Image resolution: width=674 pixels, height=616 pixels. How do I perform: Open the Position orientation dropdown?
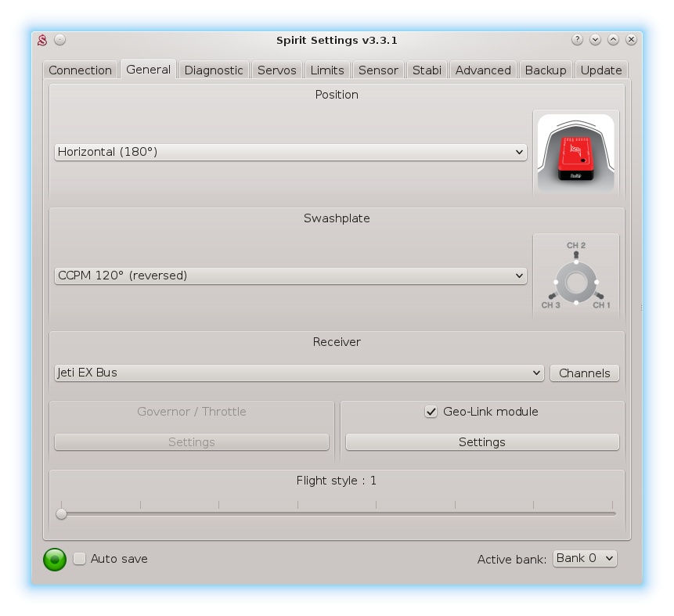[290, 152]
